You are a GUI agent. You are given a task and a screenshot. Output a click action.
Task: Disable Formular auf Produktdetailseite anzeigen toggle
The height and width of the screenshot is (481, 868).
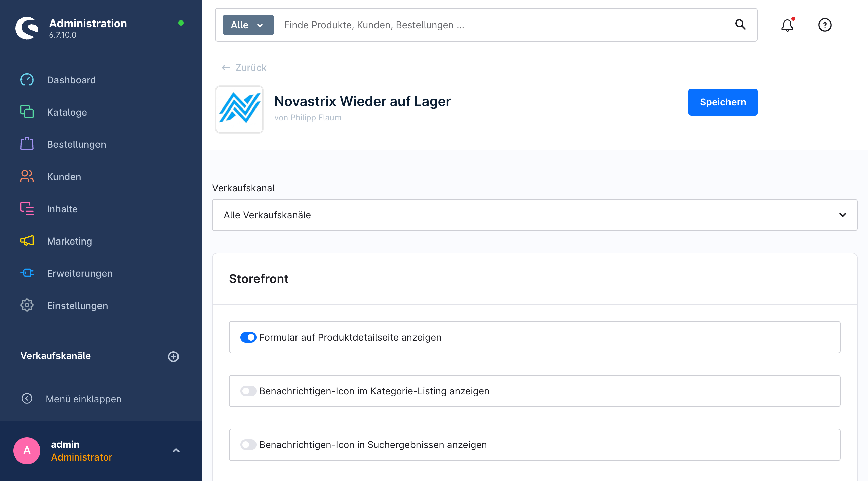[248, 337]
